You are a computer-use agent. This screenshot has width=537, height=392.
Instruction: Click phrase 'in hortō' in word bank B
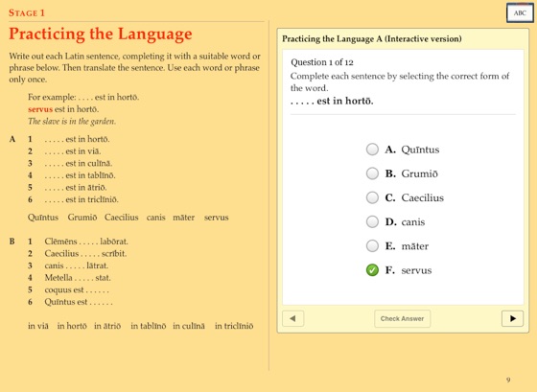pyautogui.click(x=72, y=326)
